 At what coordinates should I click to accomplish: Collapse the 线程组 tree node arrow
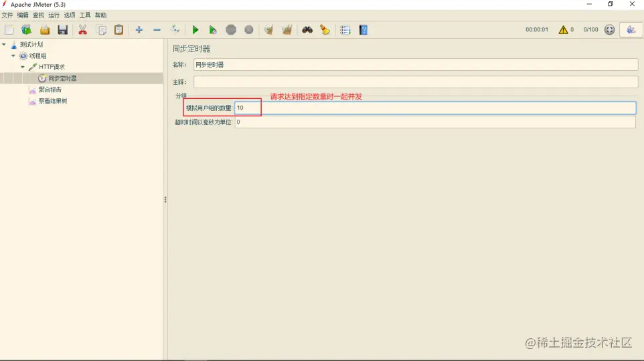tap(13, 55)
